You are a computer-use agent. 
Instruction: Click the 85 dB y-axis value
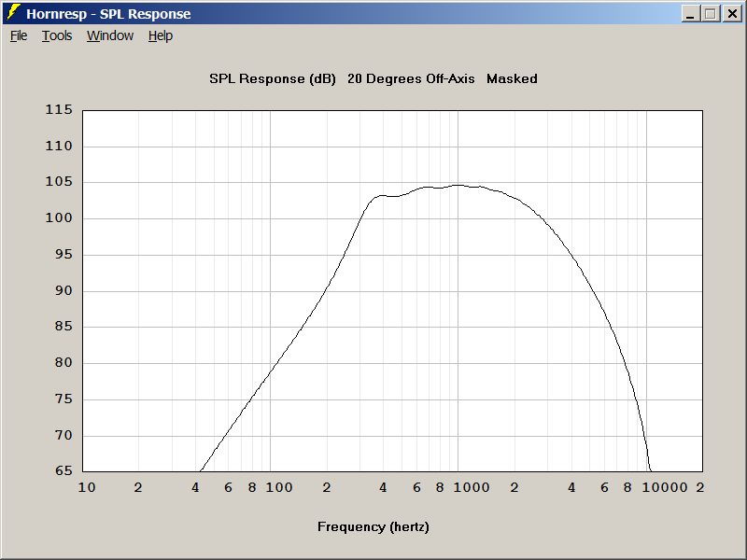point(63,326)
